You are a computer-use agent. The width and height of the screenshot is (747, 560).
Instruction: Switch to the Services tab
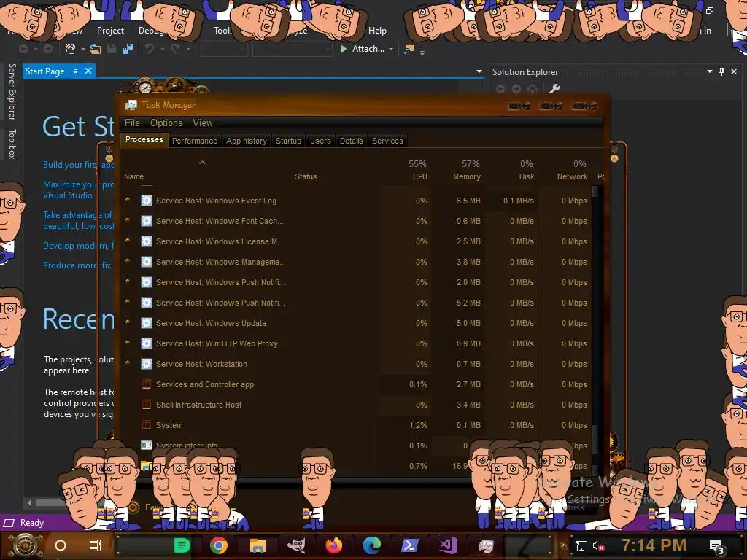click(387, 141)
